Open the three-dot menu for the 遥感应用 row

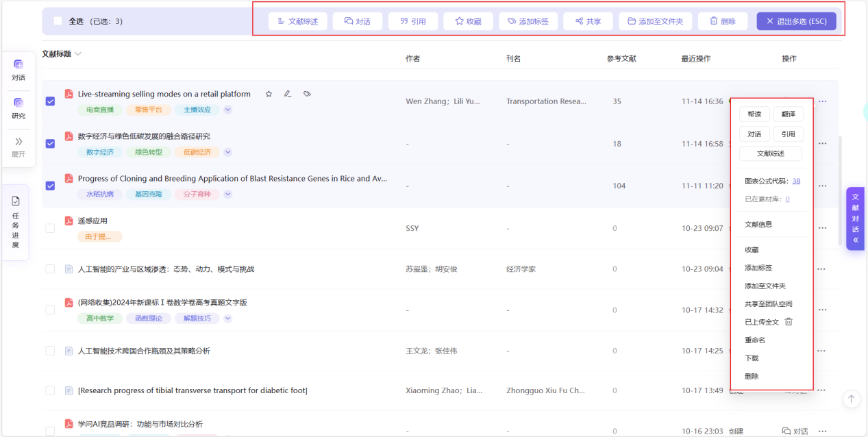point(821,228)
